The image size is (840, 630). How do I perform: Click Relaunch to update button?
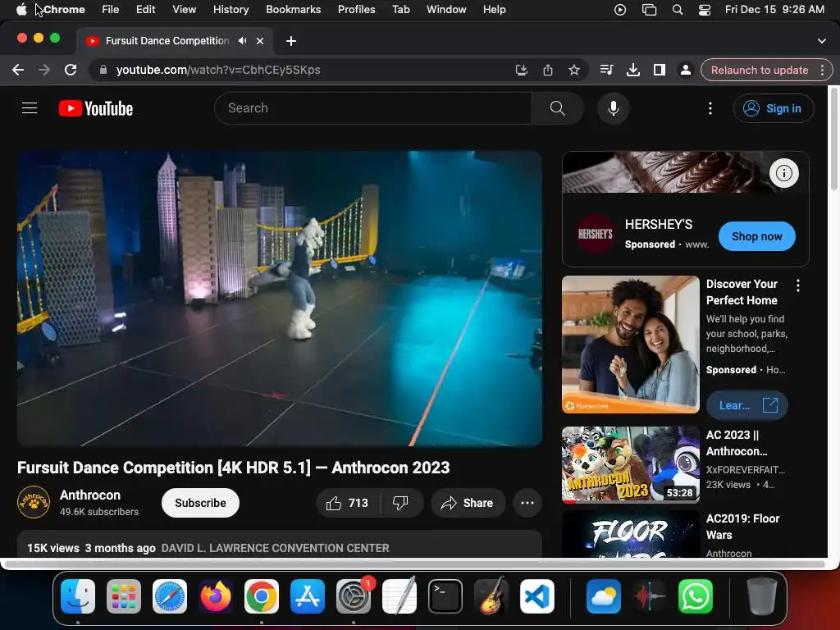pyautogui.click(x=759, y=71)
